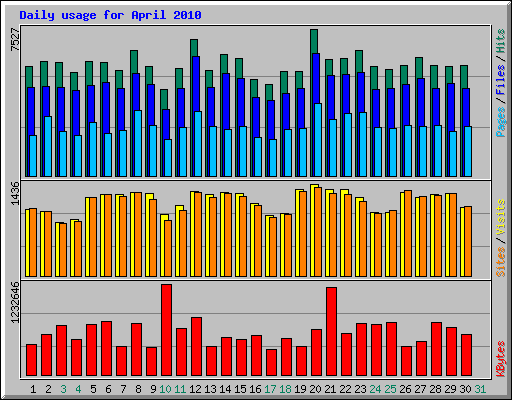
Task: Click the day 12 axis label
Action: [x=195, y=389]
